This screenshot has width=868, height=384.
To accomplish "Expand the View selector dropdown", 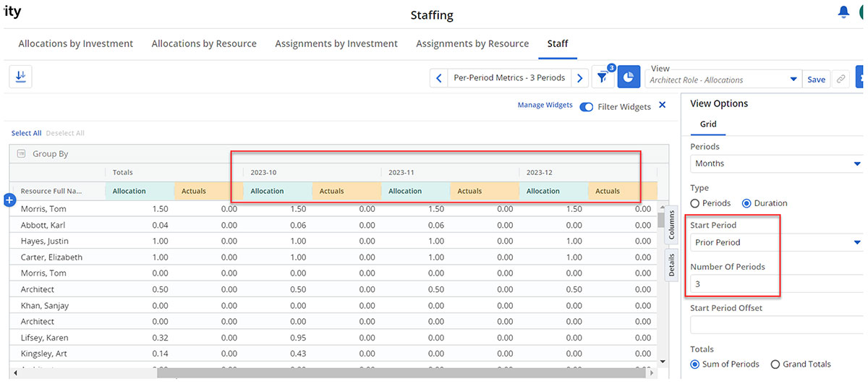I will (793, 80).
